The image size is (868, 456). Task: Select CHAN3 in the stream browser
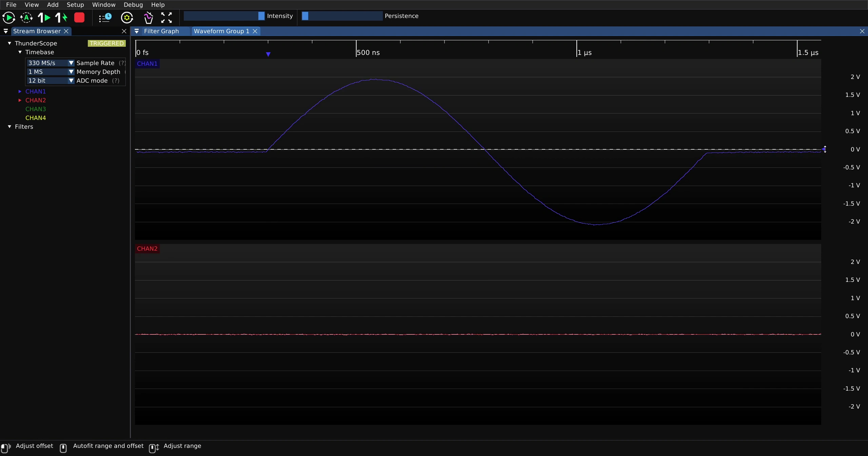click(x=36, y=109)
